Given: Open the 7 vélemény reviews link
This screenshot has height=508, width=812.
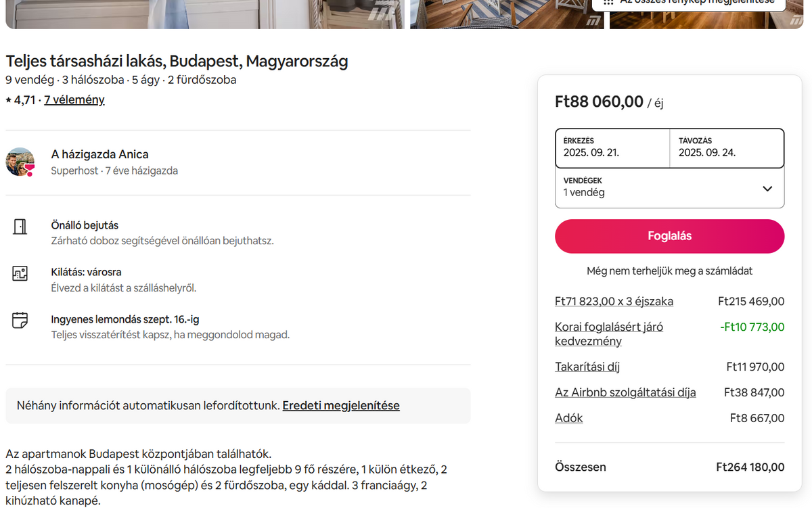Looking at the screenshot, I should (x=74, y=100).
